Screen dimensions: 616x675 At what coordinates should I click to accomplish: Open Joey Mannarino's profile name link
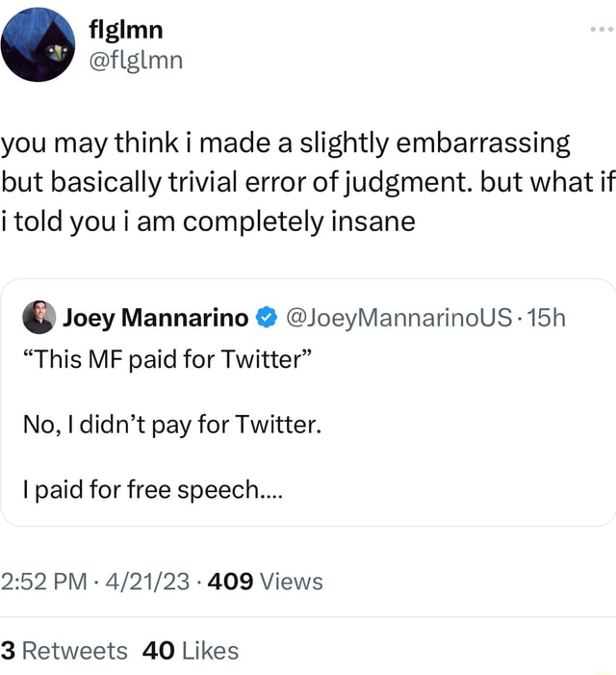coord(156,316)
